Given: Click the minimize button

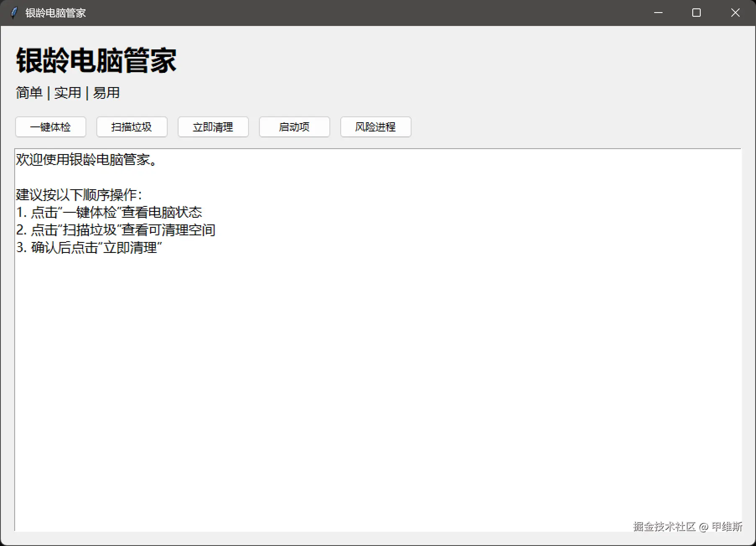Looking at the screenshot, I should tap(658, 13).
